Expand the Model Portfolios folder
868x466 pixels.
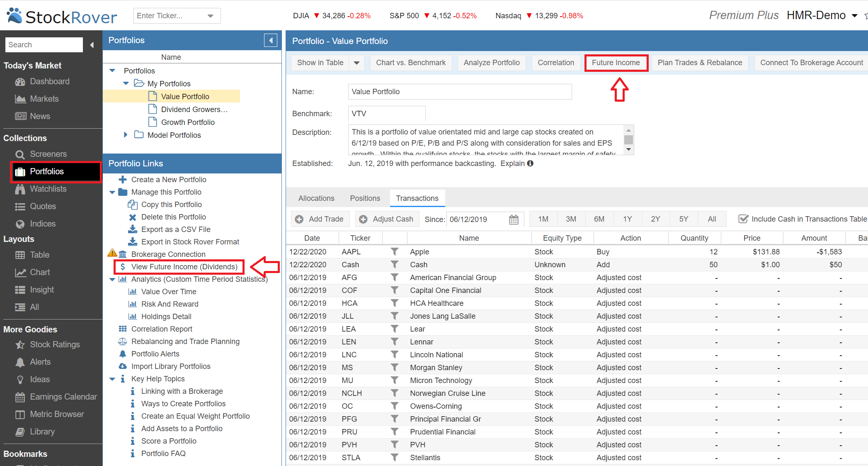click(x=126, y=135)
